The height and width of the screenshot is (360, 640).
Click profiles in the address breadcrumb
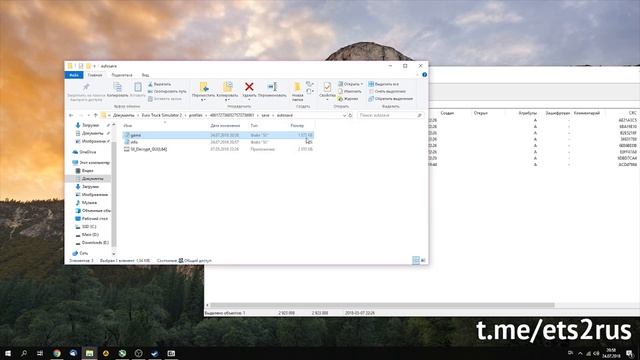click(x=196, y=116)
